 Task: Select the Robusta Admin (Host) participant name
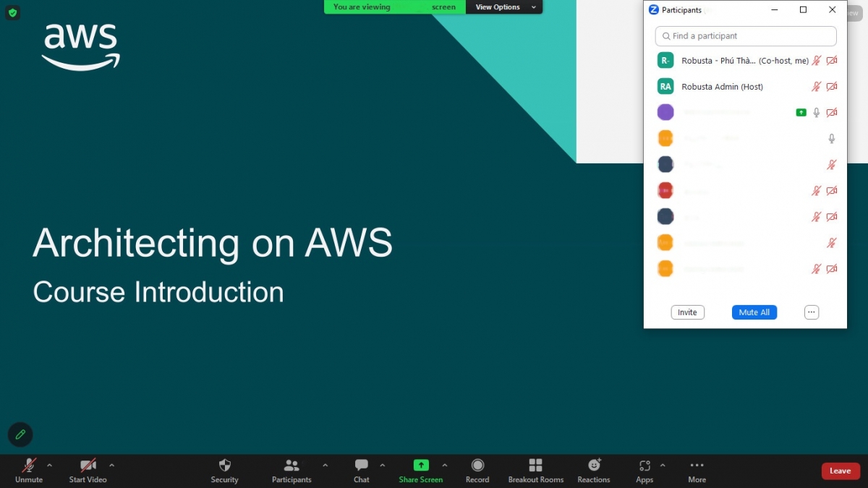(722, 87)
